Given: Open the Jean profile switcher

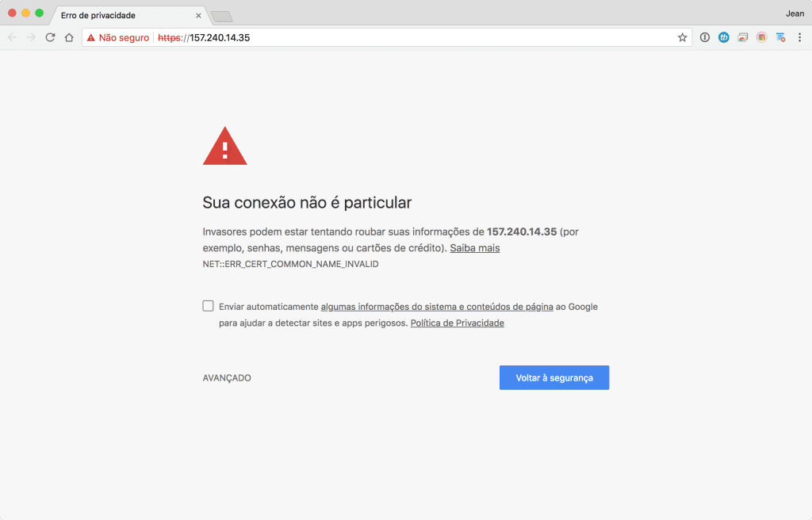Looking at the screenshot, I should point(793,13).
